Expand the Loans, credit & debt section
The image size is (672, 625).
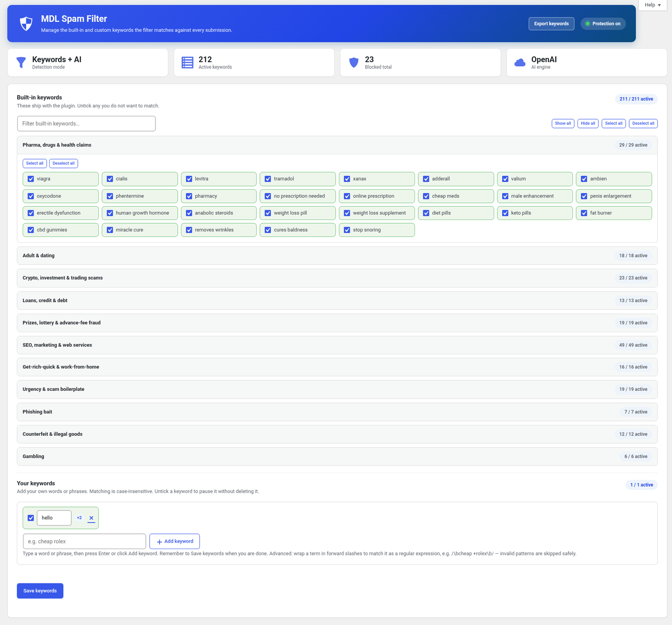(337, 301)
